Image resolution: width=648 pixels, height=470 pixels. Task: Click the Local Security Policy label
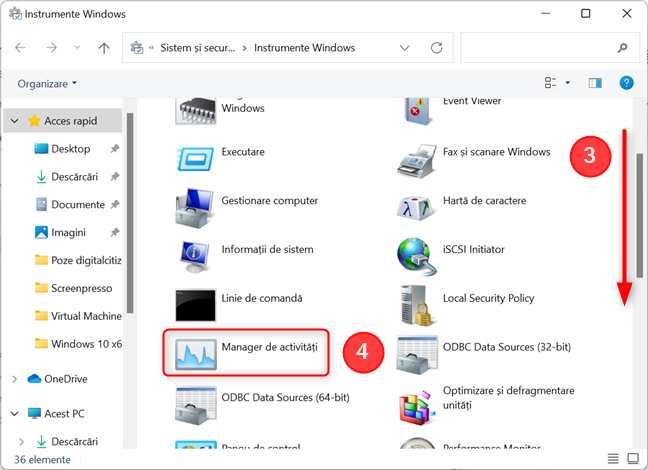pyautogui.click(x=488, y=298)
